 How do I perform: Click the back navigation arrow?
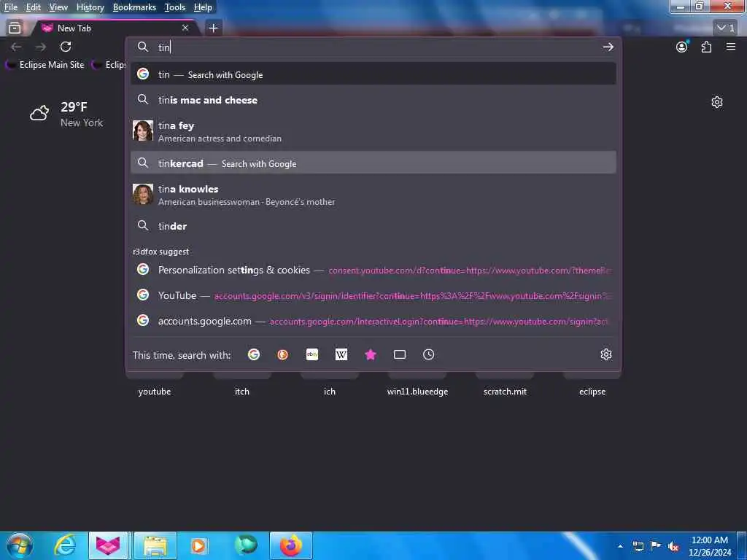click(16, 47)
